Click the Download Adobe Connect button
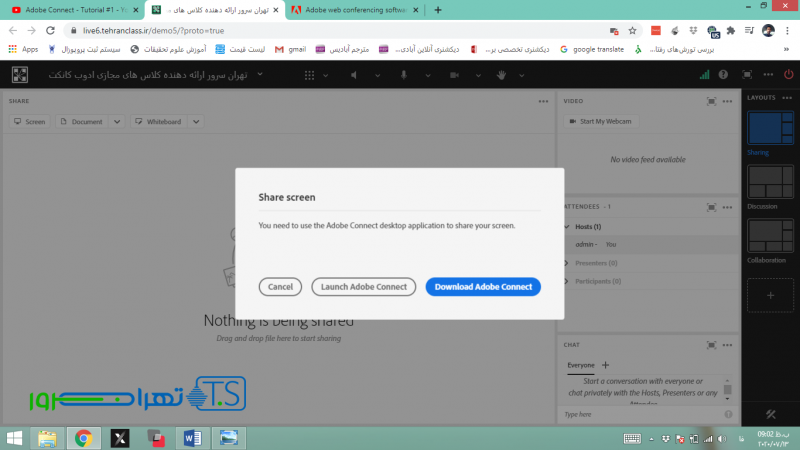Screen dimensions: 800x450 point(483,287)
